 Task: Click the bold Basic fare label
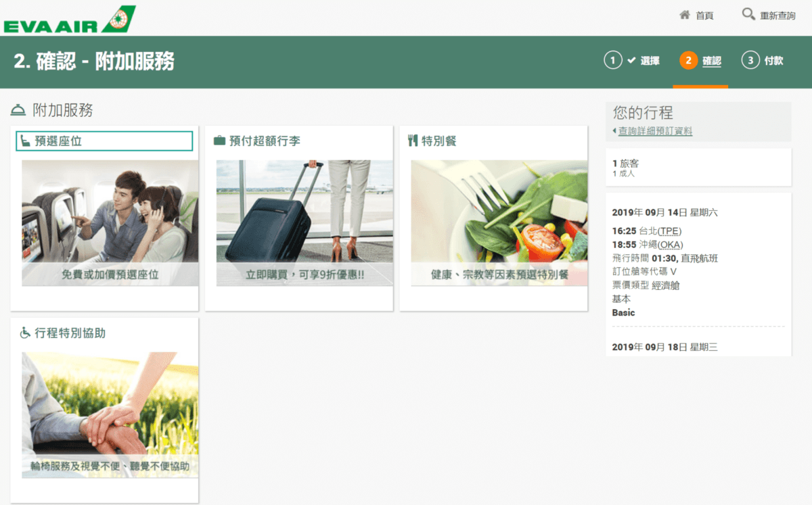(623, 313)
